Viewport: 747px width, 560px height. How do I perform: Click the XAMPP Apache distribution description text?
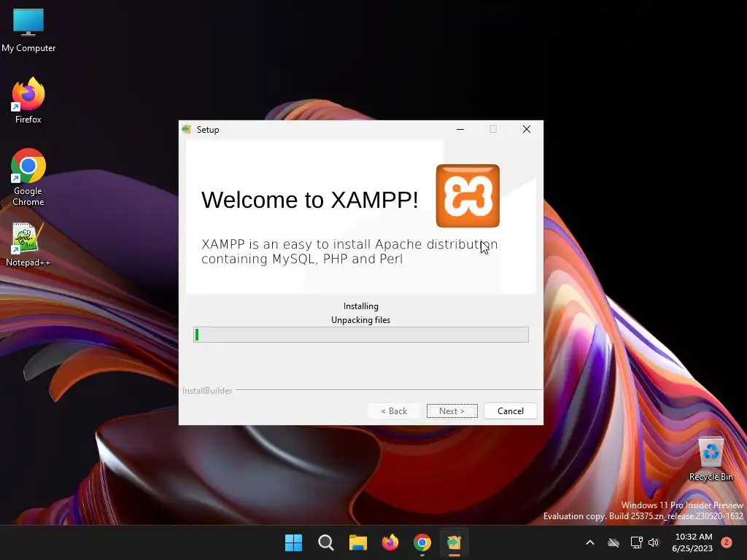(x=349, y=252)
